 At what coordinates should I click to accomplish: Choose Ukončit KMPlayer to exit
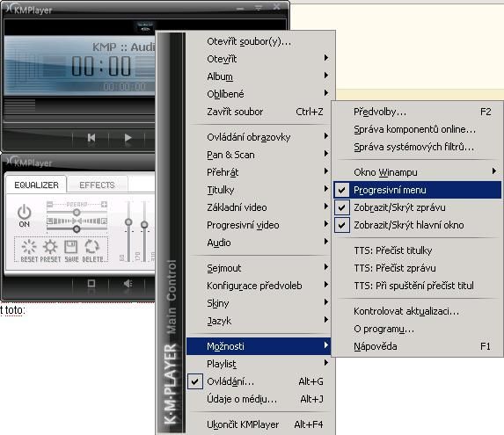pos(259,424)
